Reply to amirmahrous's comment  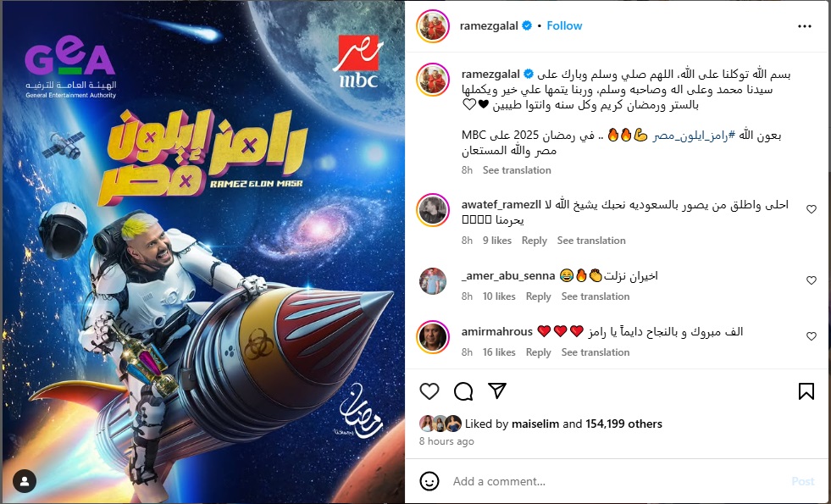click(x=538, y=352)
